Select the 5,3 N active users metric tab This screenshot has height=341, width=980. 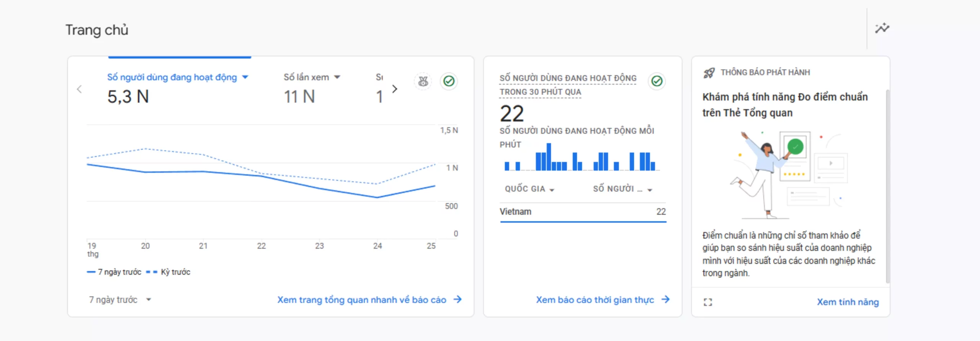pos(128,96)
